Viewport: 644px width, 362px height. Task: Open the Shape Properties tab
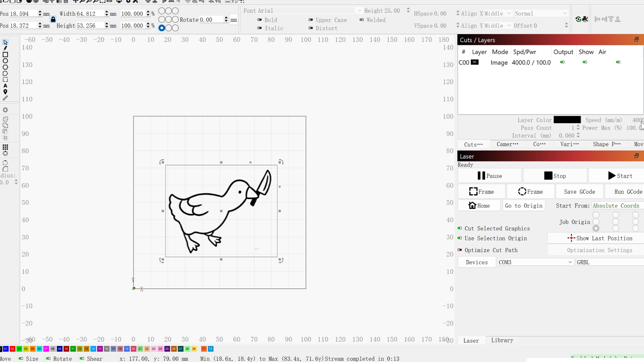(x=606, y=144)
